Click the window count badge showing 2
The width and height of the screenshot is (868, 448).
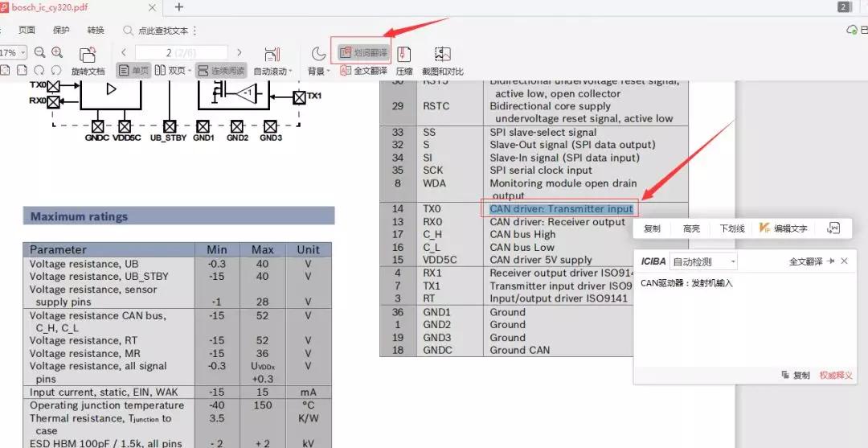(844, 6)
